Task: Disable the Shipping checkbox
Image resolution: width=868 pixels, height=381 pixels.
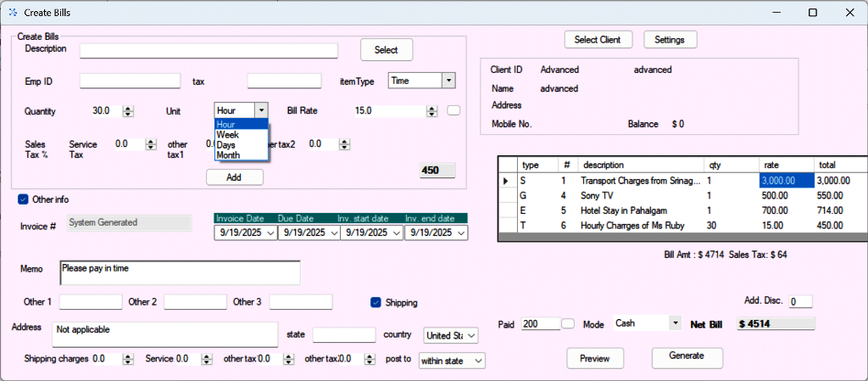Action: coord(376,302)
